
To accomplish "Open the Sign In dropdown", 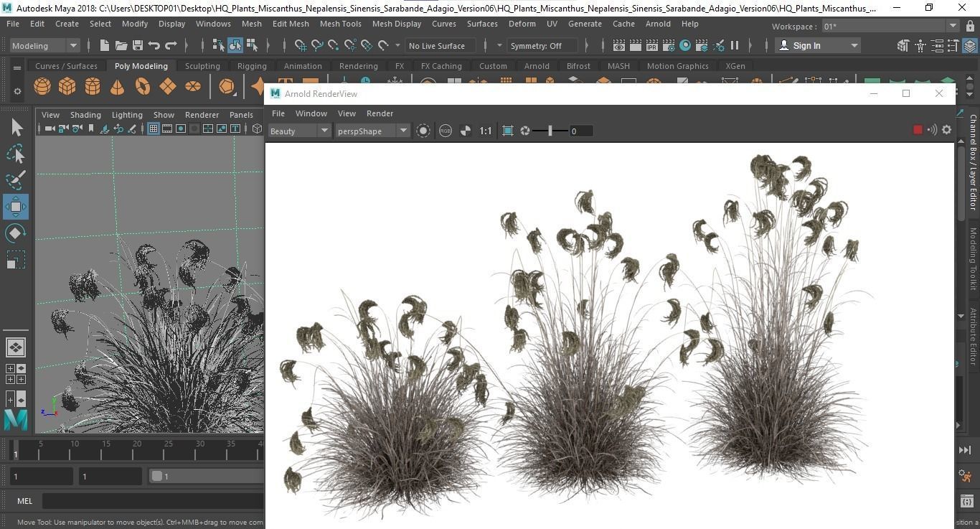I will pyautogui.click(x=818, y=45).
